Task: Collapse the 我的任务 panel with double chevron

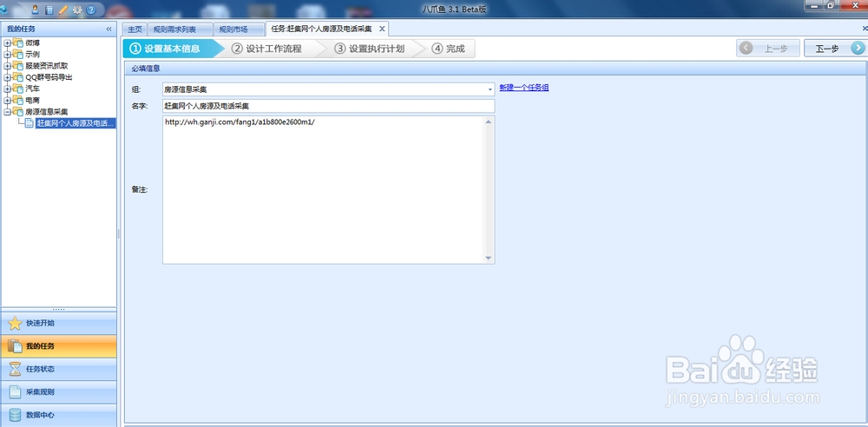Action: (x=108, y=29)
